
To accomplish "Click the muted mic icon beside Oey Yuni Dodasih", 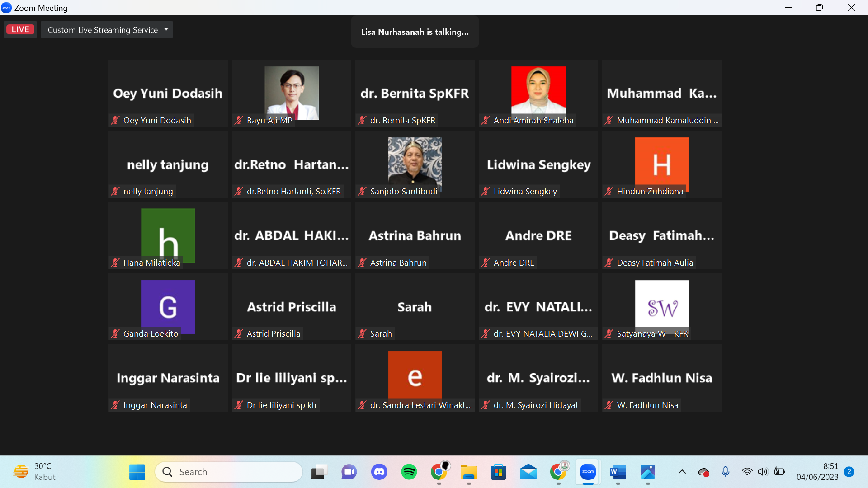I will pos(116,120).
